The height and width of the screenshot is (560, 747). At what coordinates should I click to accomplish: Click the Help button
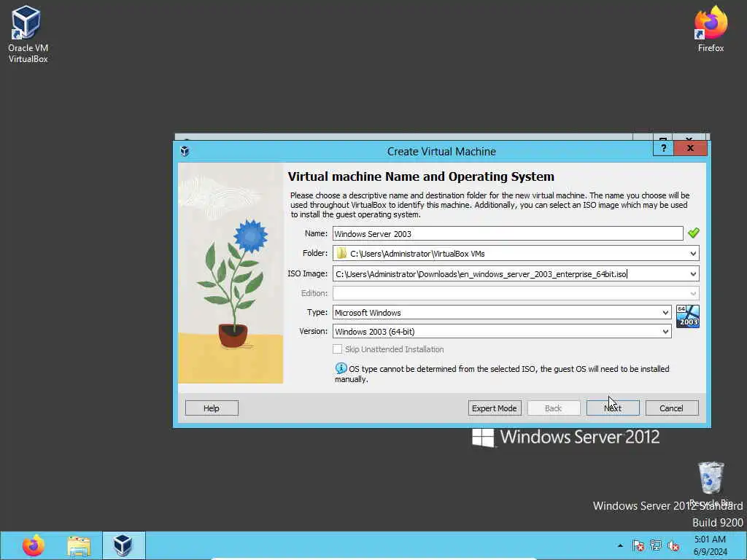(x=212, y=408)
